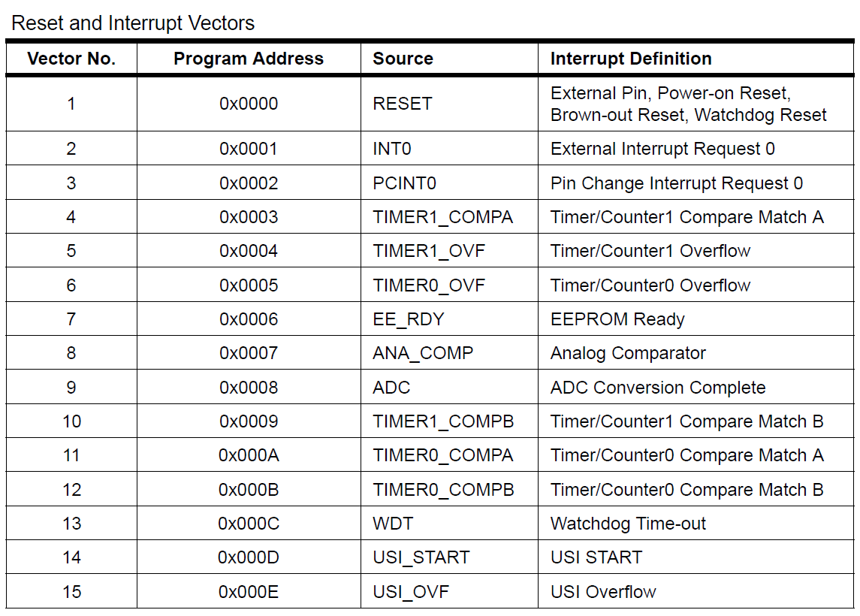Click the TIMER0_COMPA source cell
The width and height of the screenshot is (860, 616).
point(443,455)
